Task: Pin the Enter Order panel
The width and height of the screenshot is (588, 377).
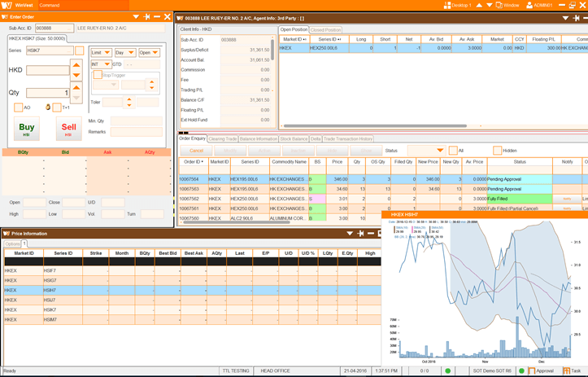Action: (x=146, y=16)
